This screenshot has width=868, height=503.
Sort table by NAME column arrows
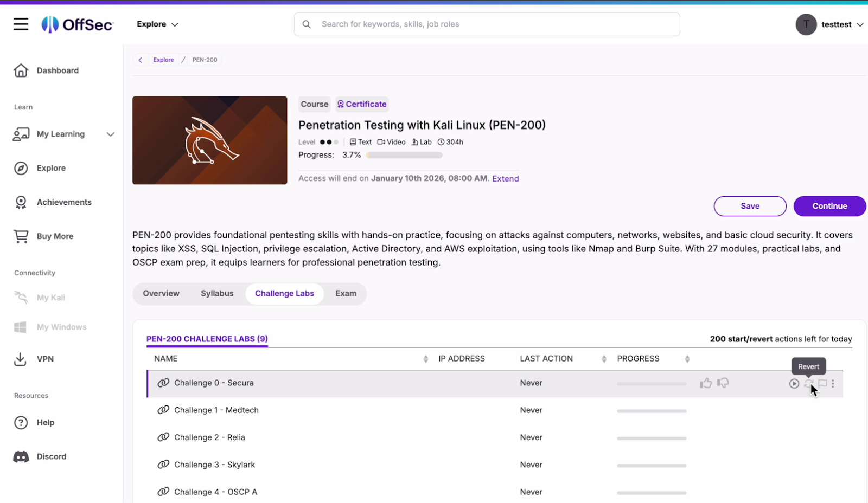(x=426, y=359)
